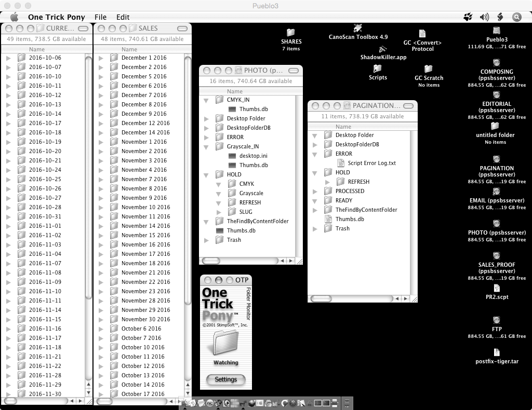Select the postfix-tiger.tar file icon

point(497,352)
